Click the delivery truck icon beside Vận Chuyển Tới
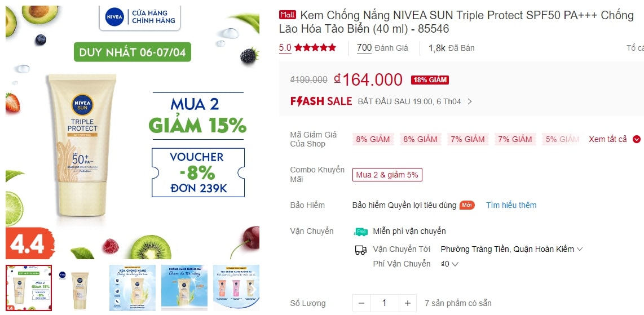Image resolution: width=644 pixels, height=315 pixels. click(360, 250)
